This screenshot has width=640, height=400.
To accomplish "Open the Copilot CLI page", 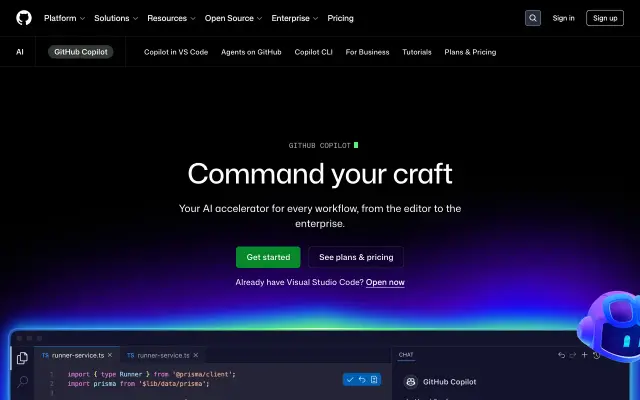I will (x=313, y=52).
